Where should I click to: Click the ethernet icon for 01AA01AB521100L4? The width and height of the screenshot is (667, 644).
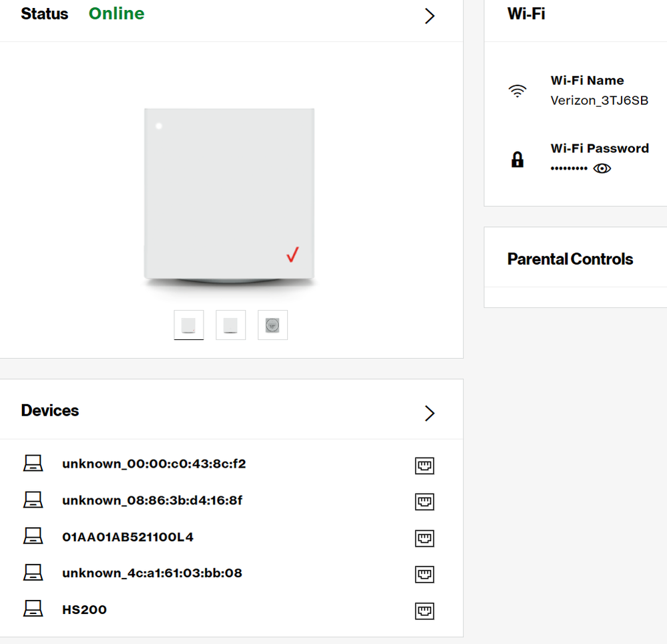click(425, 538)
